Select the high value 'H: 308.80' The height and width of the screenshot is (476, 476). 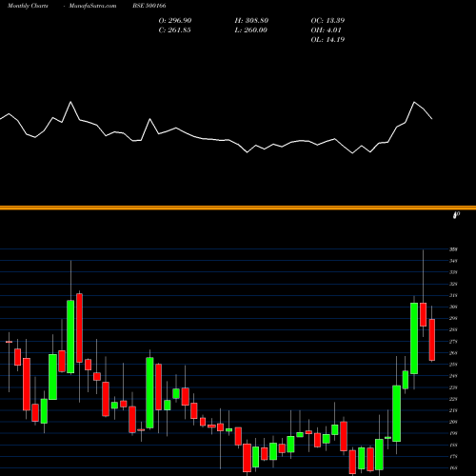pyautogui.click(x=251, y=20)
